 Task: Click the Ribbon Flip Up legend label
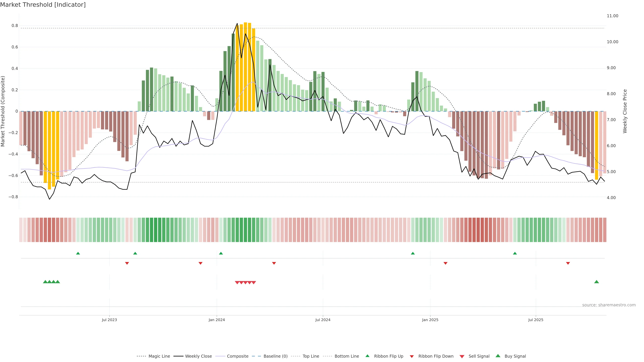click(x=389, y=356)
